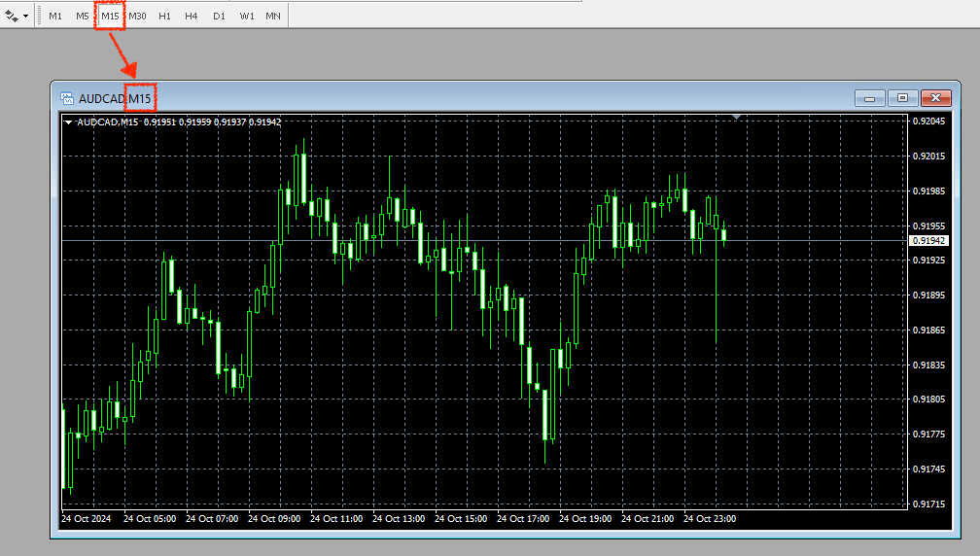This screenshot has height=556, width=980.
Task: Minimize the AUDCAD,M15 chart window
Action: pyautogui.click(x=869, y=98)
